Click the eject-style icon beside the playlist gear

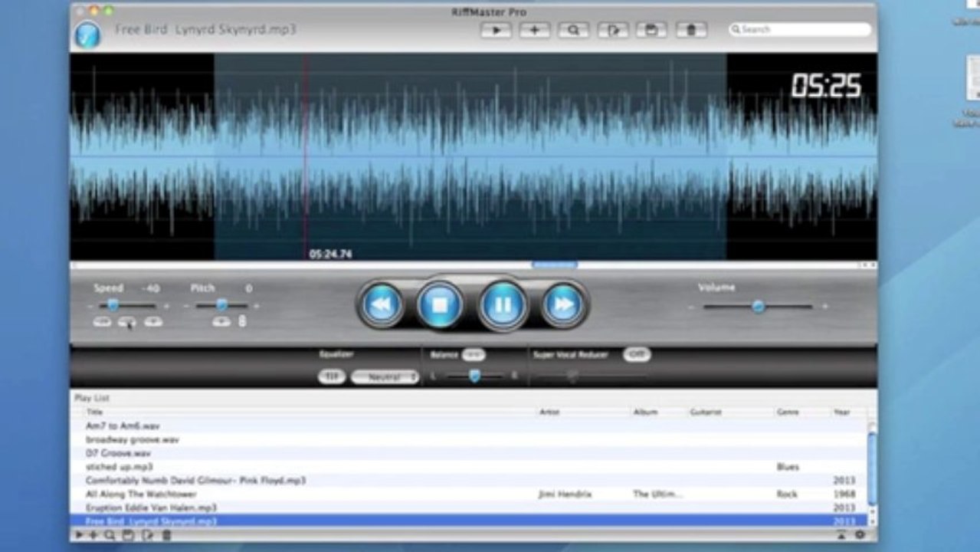tap(841, 535)
